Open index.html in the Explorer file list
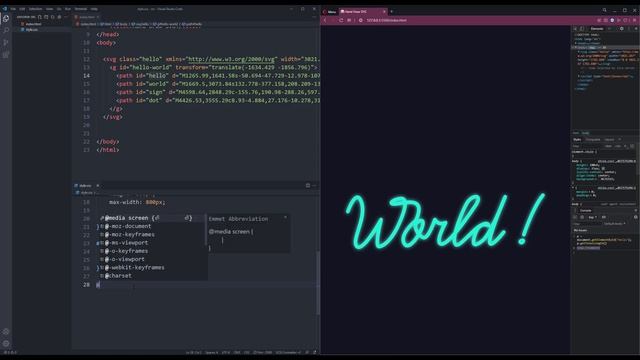640x360 pixels. click(x=33, y=24)
